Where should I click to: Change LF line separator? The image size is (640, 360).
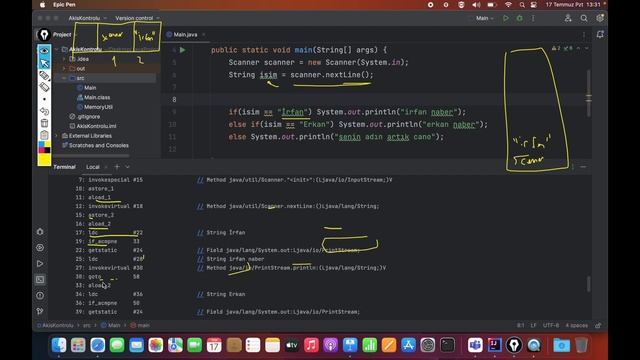point(533,325)
